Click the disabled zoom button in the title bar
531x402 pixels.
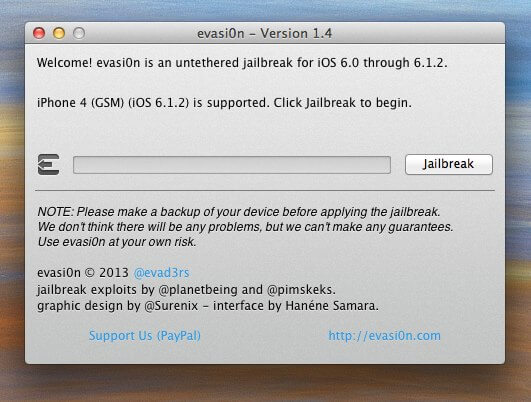79,33
